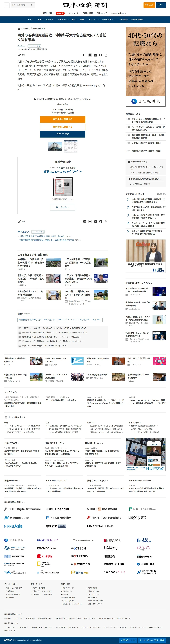Open the National Geographic logo link
This screenshot has height=644, width=170.
pos(44,564)
